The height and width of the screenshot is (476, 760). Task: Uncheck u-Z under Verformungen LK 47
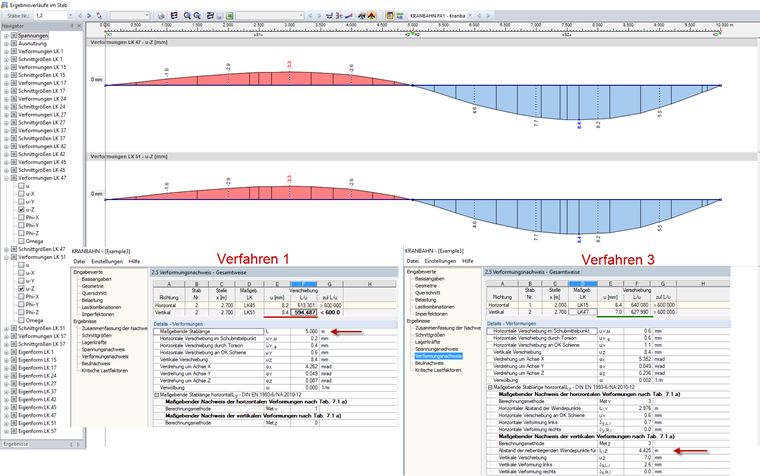21,209
